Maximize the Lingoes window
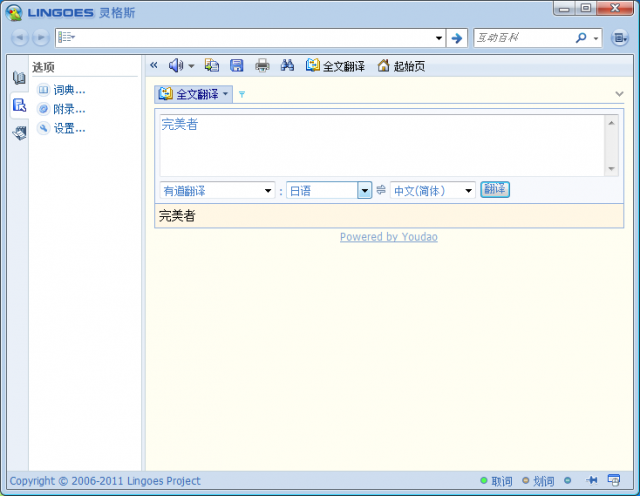Viewport: 640px width, 496px height. point(586,9)
